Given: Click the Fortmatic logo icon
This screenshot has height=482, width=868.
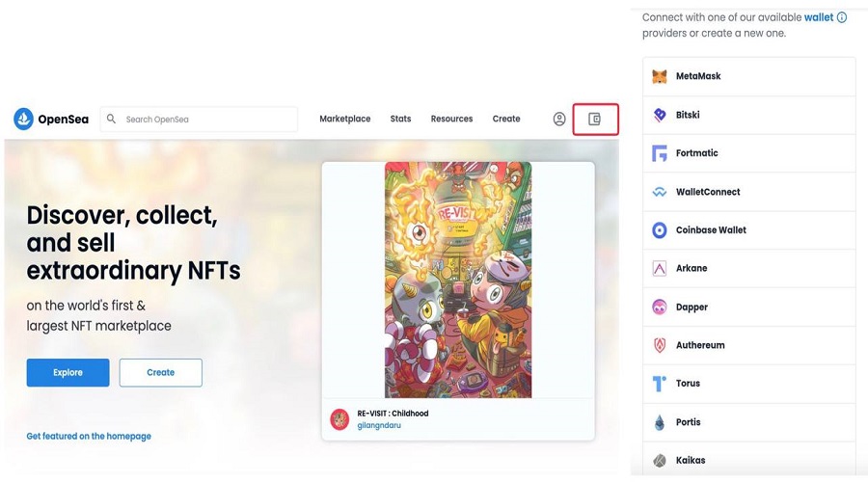Looking at the screenshot, I should [x=660, y=153].
